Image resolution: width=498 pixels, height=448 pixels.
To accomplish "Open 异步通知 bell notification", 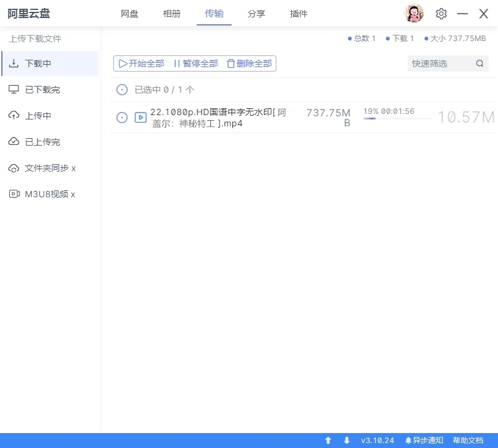I will [x=424, y=441].
